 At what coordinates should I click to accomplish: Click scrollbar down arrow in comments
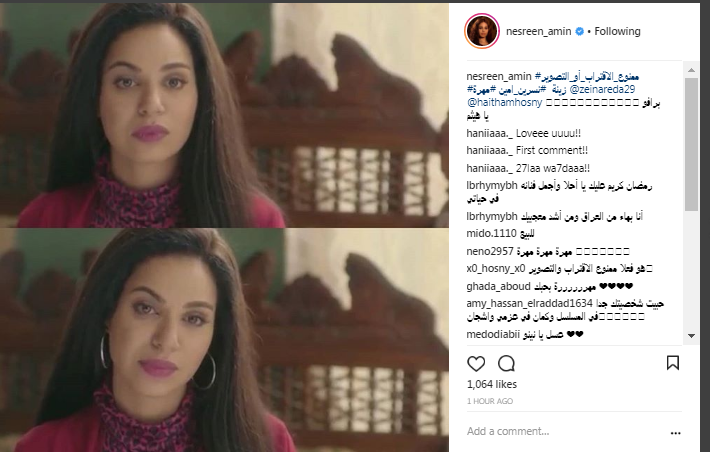coord(691,336)
